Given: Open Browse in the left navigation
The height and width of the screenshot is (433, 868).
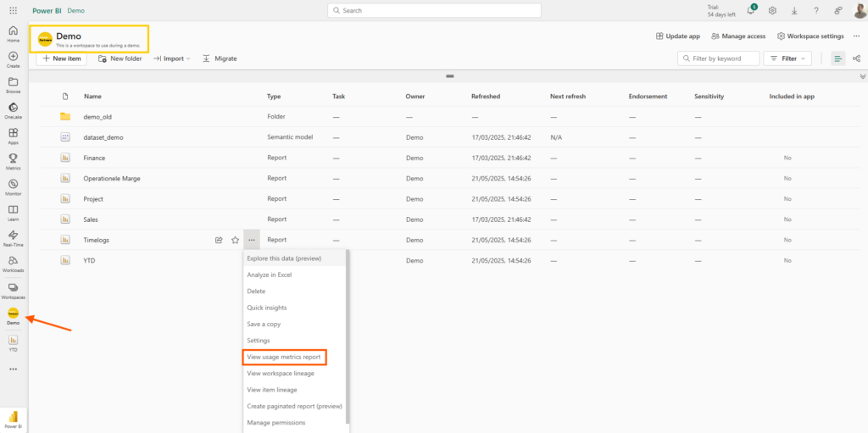Looking at the screenshot, I should (x=14, y=86).
